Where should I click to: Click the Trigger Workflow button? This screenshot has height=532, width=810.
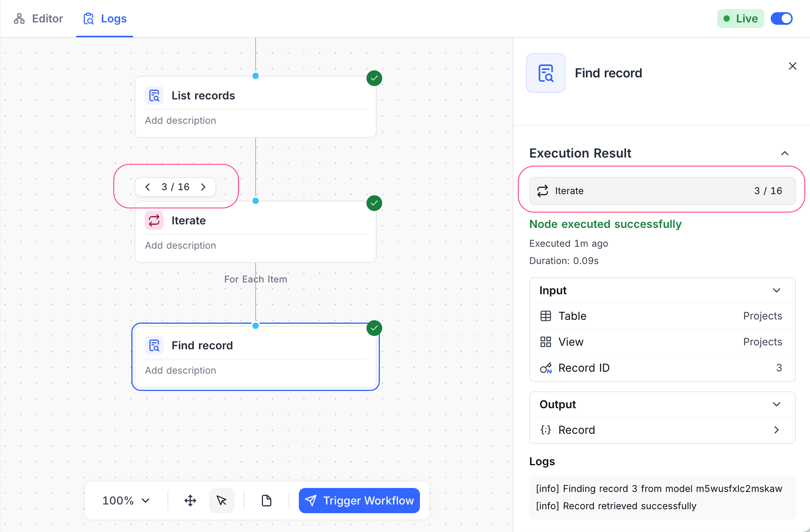click(x=359, y=500)
